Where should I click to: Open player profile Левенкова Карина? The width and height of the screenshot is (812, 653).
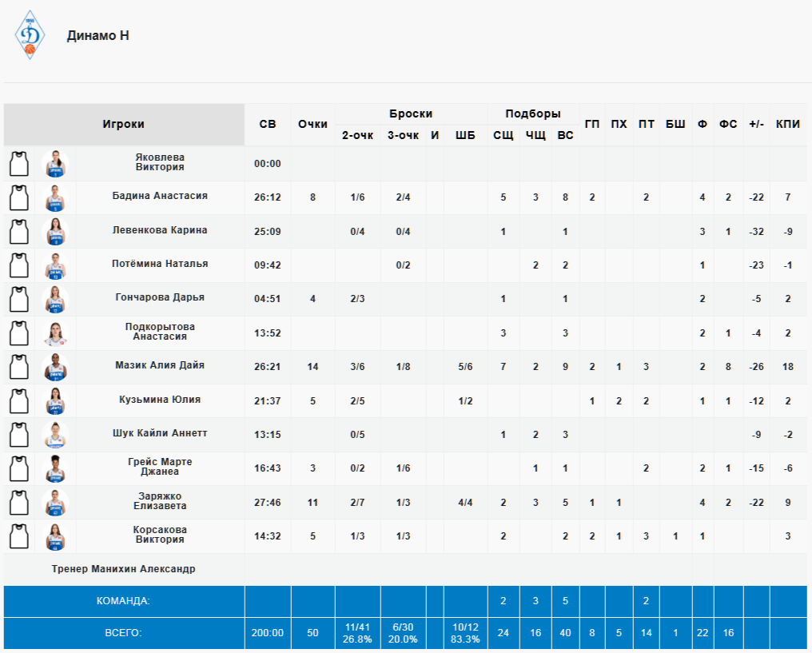click(x=160, y=230)
